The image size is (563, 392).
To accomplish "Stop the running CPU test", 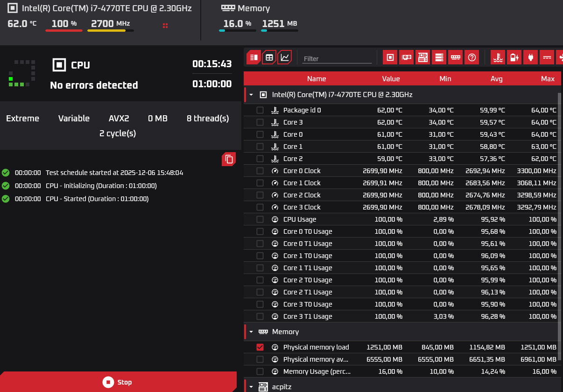I will pyautogui.click(x=118, y=382).
